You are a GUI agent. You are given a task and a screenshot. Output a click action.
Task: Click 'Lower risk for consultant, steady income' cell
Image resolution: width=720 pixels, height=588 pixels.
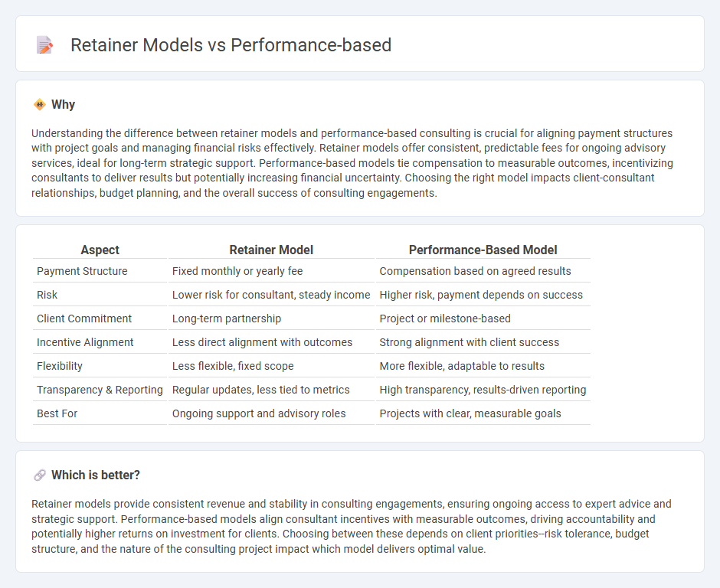point(271,295)
